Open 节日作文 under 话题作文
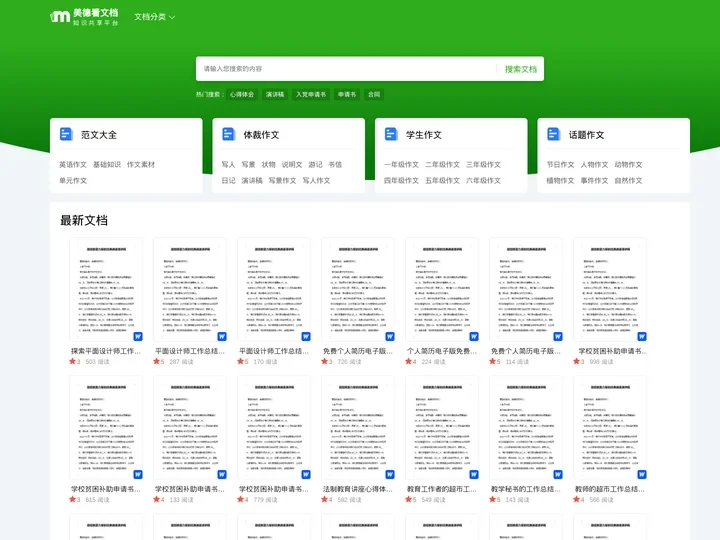This screenshot has width=720, height=540. click(x=560, y=164)
